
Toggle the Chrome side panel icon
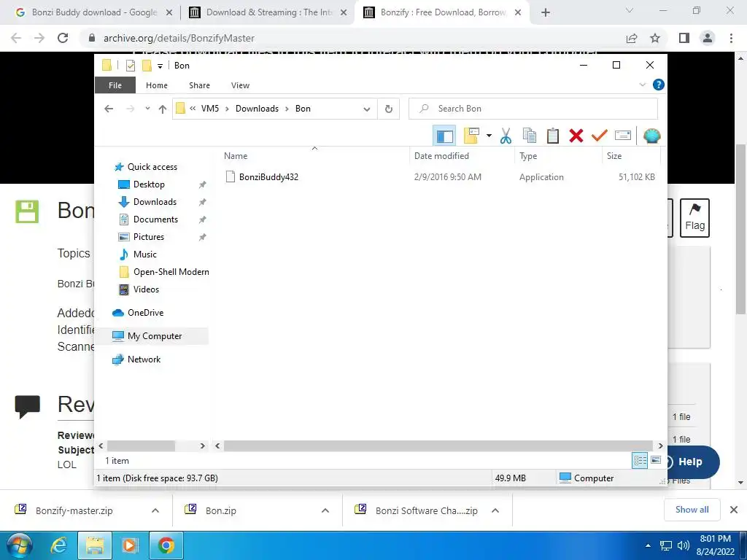pyautogui.click(x=684, y=38)
